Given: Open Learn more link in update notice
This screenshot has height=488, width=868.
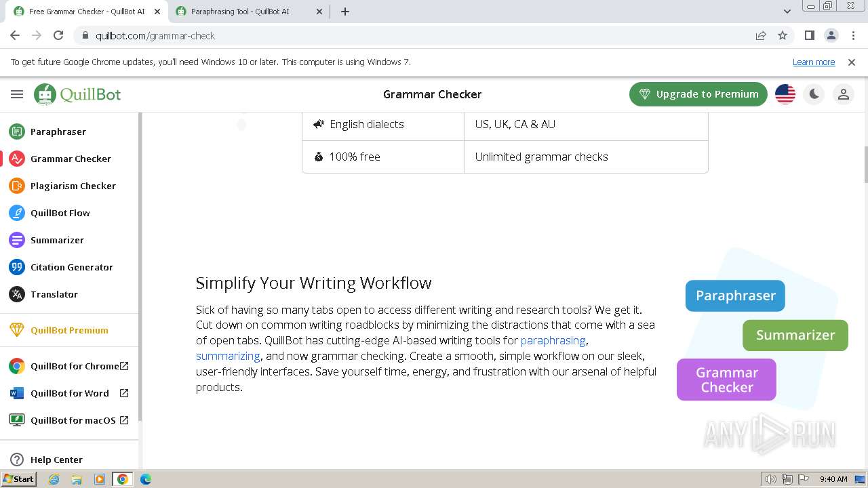Looking at the screenshot, I should [814, 62].
